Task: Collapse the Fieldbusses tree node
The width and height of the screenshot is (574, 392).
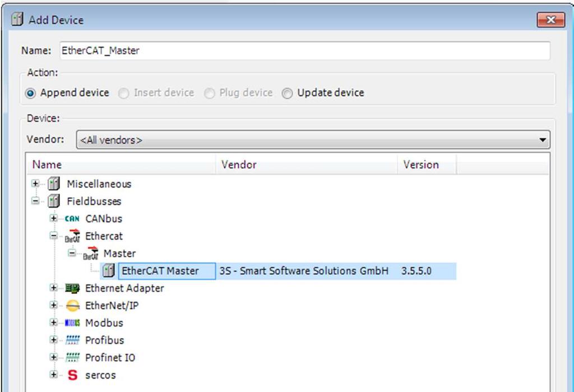Action: point(35,200)
